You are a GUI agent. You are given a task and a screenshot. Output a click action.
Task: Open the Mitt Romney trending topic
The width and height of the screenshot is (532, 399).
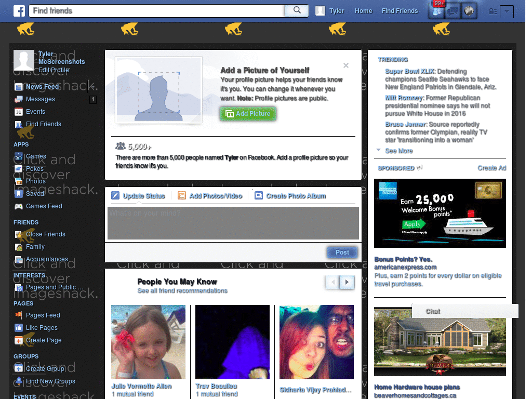point(404,98)
